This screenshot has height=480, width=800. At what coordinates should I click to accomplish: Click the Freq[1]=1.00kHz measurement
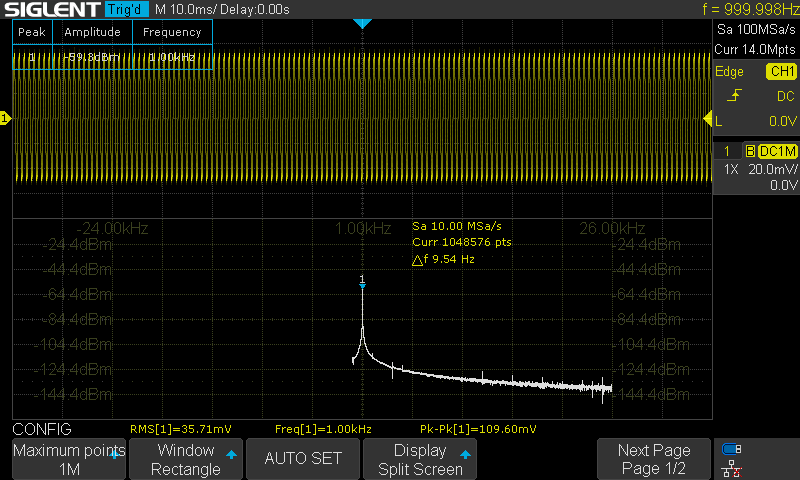pyautogui.click(x=323, y=429)
